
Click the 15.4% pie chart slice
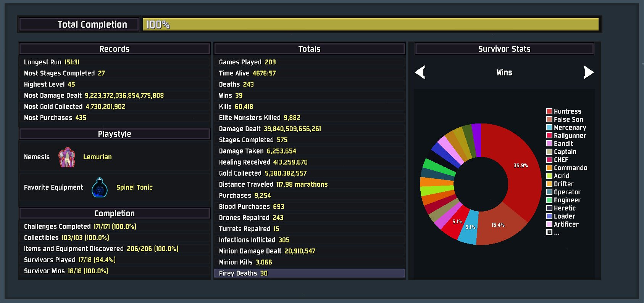coord(497,225)
